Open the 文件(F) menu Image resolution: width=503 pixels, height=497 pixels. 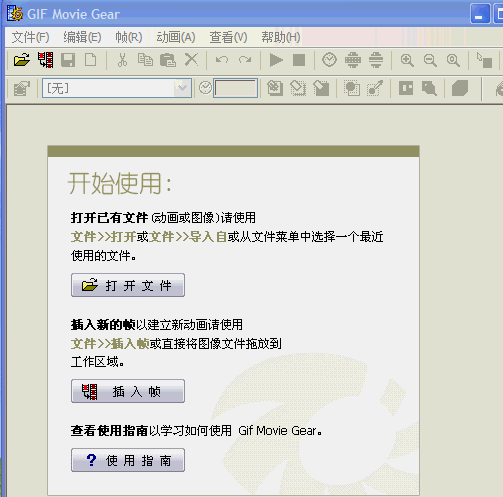(30, 37)
